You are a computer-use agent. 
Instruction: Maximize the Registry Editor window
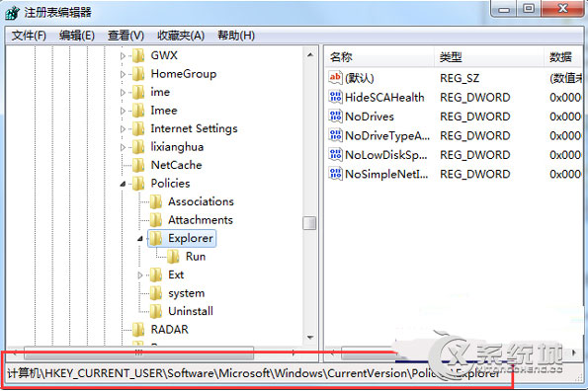[529, 9]
